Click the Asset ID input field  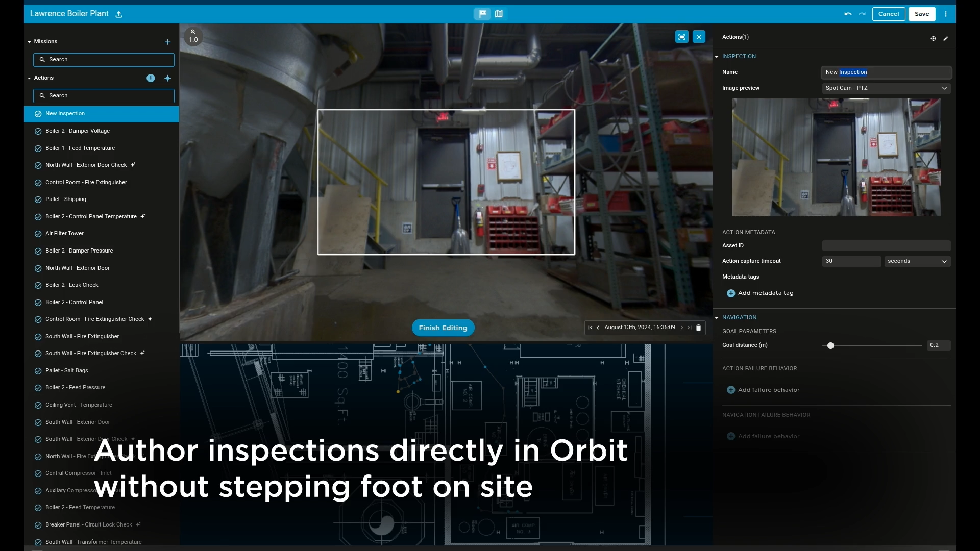[x=886, y=246]
